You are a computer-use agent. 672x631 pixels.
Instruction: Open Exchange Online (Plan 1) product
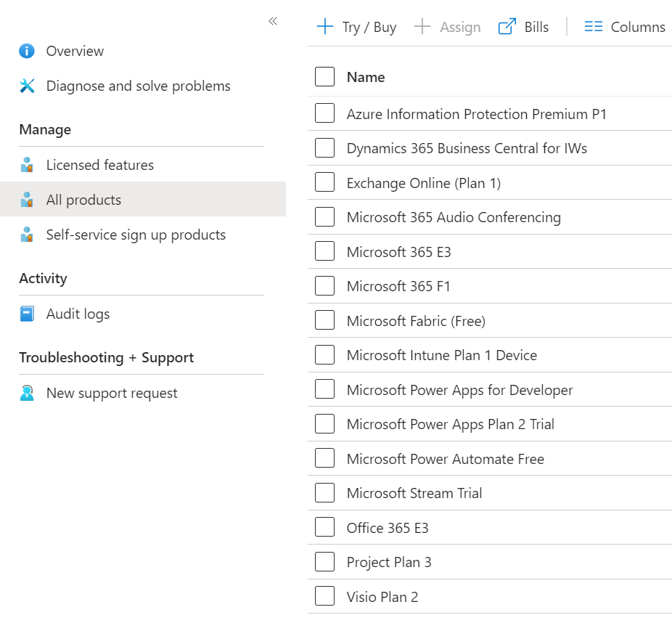click(x=423, y=183)
